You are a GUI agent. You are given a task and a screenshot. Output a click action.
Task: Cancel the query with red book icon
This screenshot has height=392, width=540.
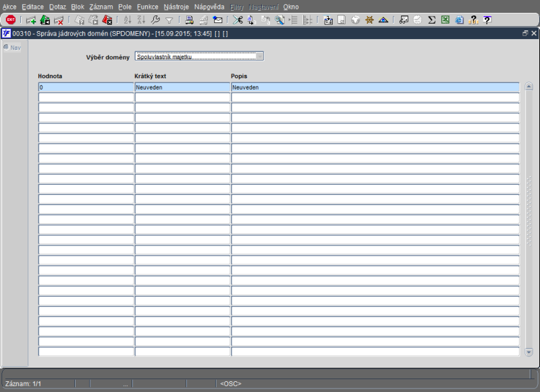pyautogui.click(x=107, y=20)
